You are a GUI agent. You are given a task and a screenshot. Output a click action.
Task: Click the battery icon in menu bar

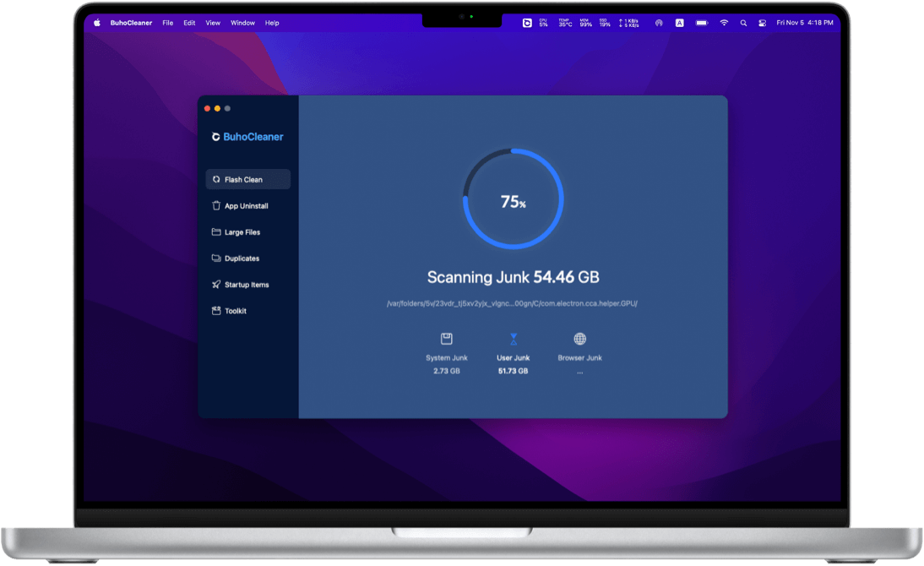[702, 23]
